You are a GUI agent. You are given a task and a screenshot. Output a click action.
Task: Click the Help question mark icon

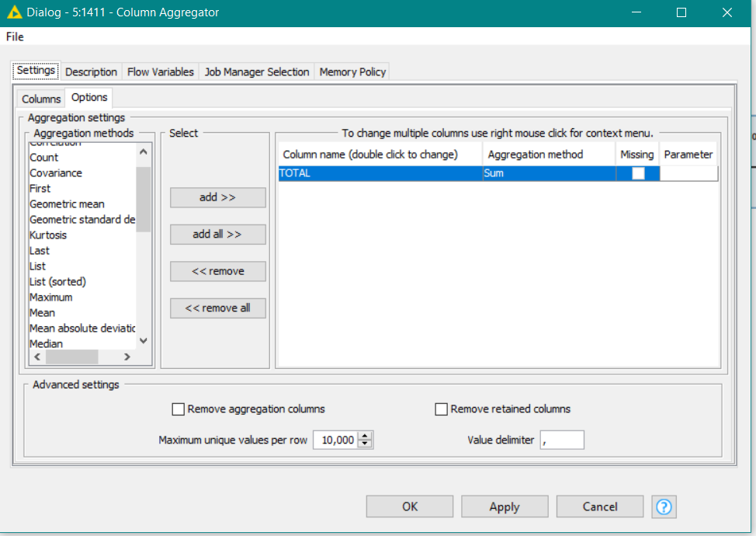(664, 506)
